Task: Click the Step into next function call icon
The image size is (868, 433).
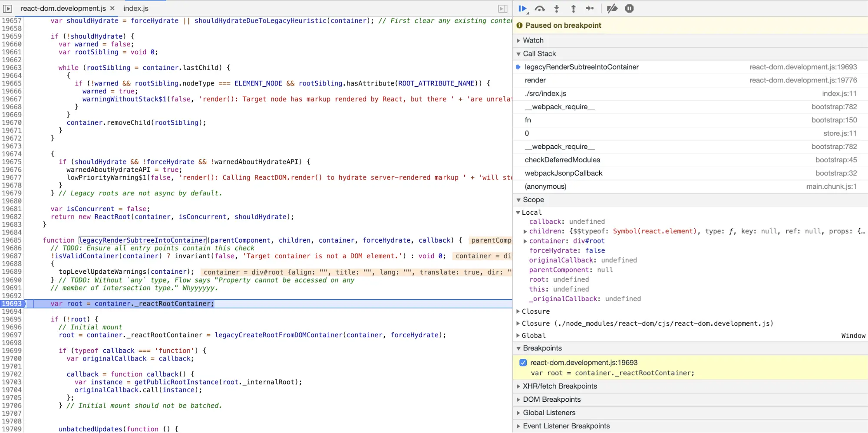Action: pos(556,8)
